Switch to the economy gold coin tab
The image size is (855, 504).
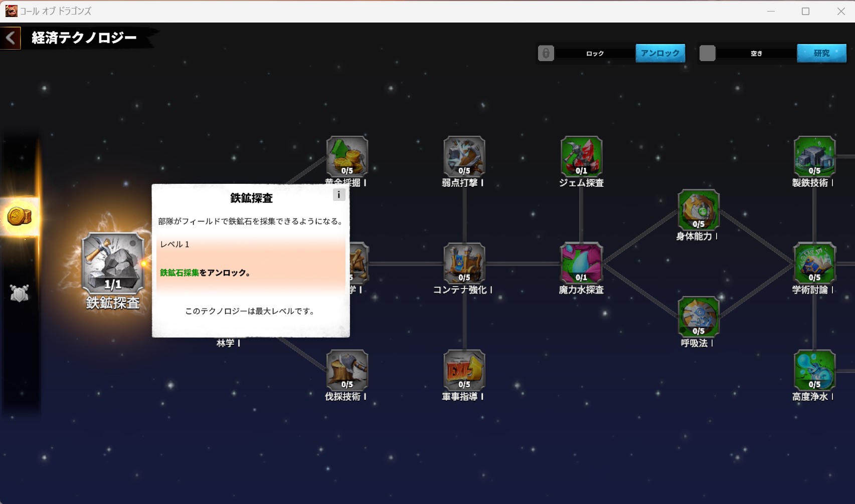(20, 216)
